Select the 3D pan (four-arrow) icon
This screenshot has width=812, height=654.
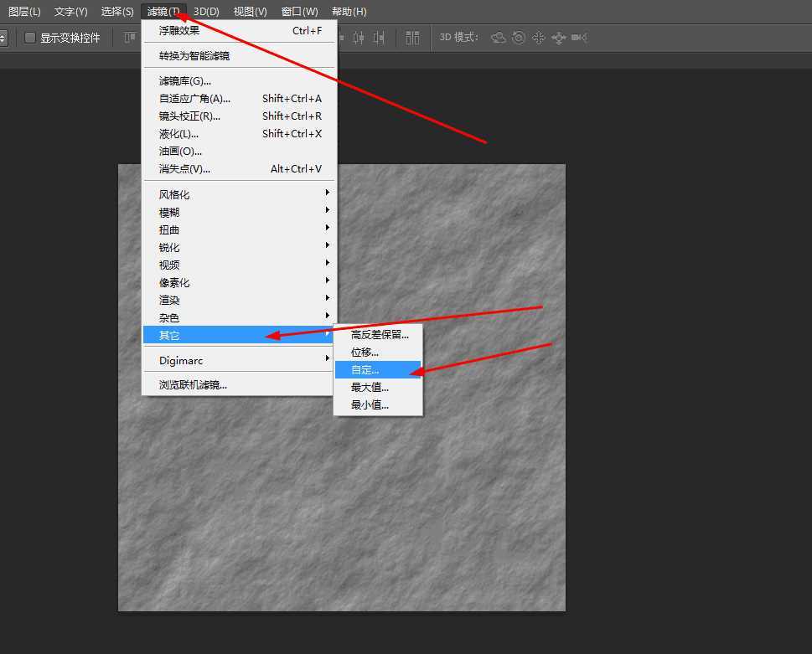pos(539,38)
